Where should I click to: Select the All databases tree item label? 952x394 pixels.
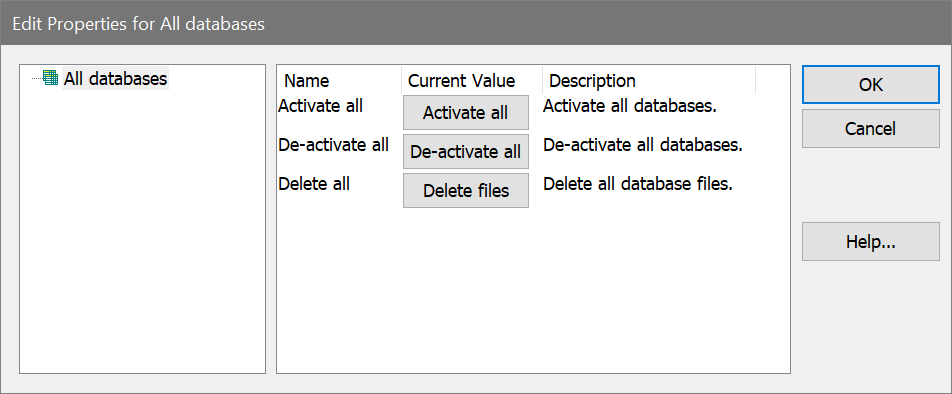[x=115, y=78]
